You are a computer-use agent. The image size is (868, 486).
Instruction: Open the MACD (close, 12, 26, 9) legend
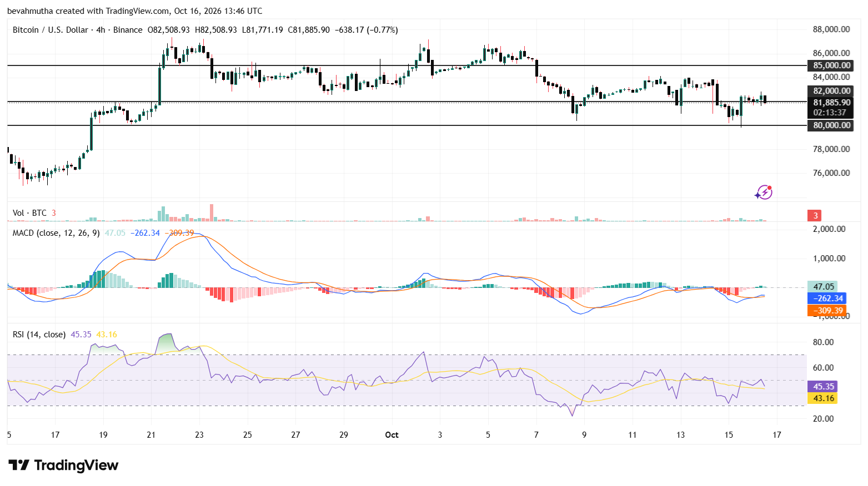[56, 233]
